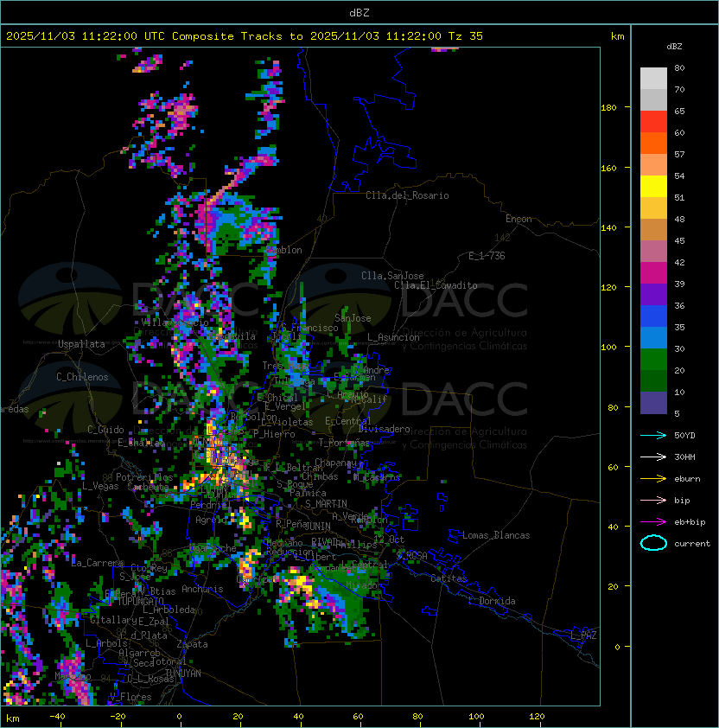Click the SanJose map label

click(x=353, y=318)
